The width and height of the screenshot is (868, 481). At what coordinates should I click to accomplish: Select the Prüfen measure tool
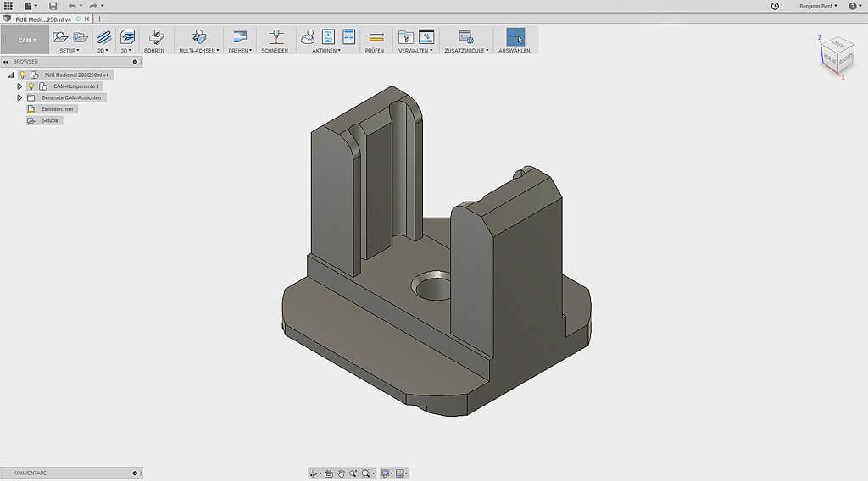click(376, 37)
